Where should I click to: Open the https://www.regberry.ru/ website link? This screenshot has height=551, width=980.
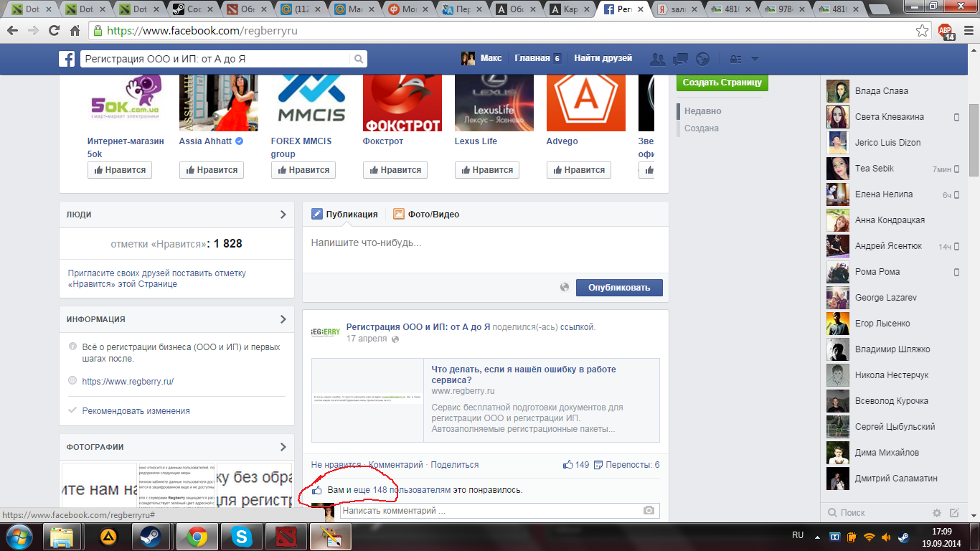[128, 382]
